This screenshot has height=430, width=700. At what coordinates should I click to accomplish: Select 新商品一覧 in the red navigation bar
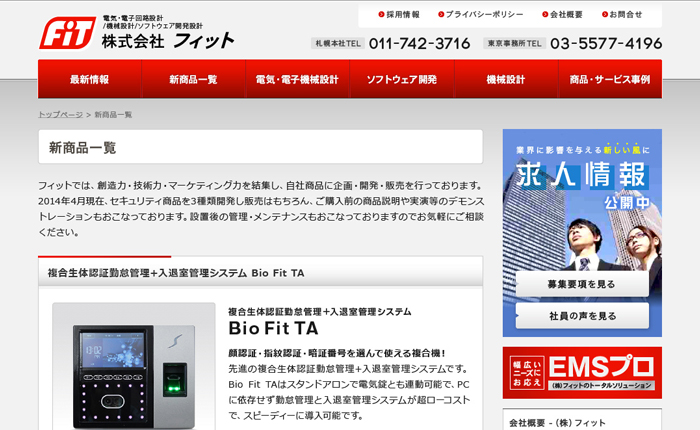coord(193,79)
